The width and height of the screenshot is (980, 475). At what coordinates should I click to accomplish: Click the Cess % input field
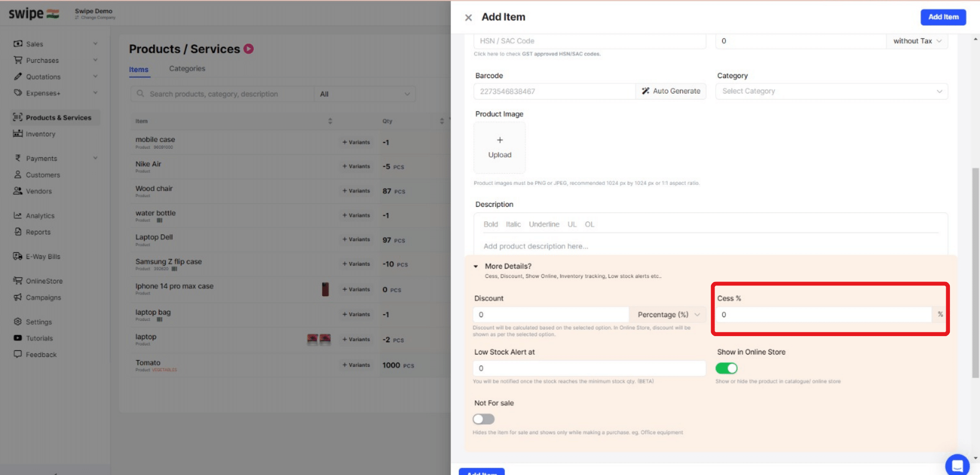coord(824,315)
